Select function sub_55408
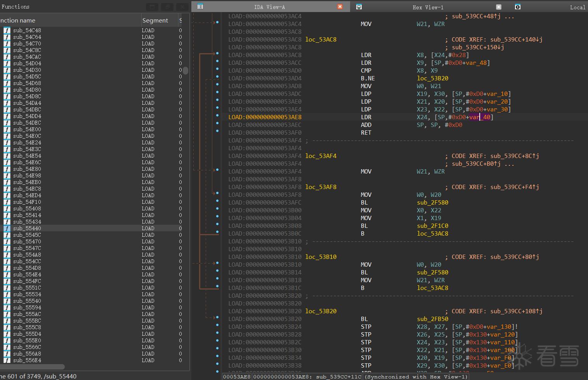Image resolution: width=588 pixels, height=380 pixels. pyautogui.click(x=27, y=208)
